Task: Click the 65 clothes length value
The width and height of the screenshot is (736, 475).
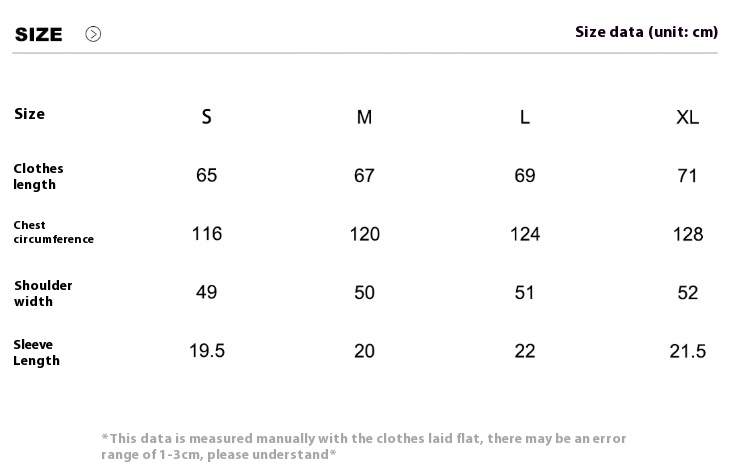Action: coord(207,175)
